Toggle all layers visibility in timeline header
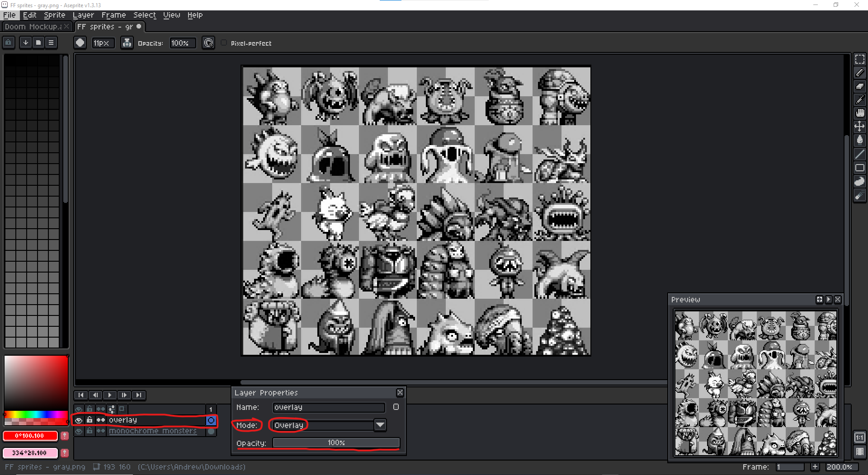 pos(79,409)
